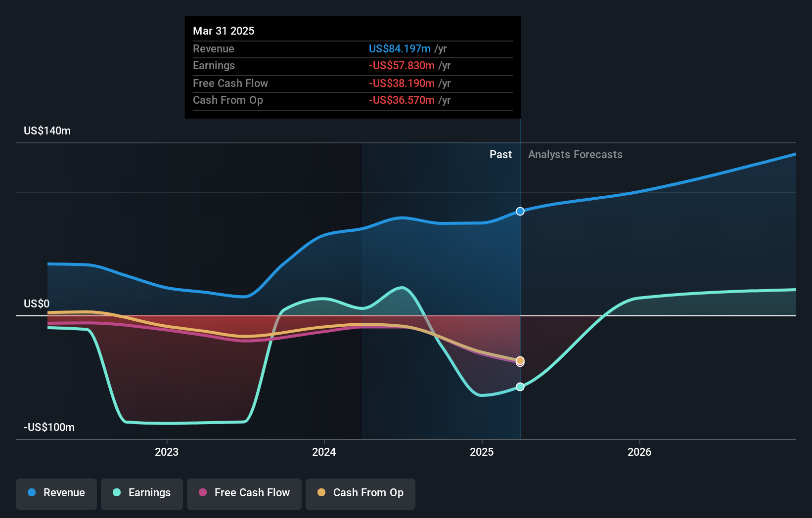Click the 2024 x-axis label

pos(324,452)
